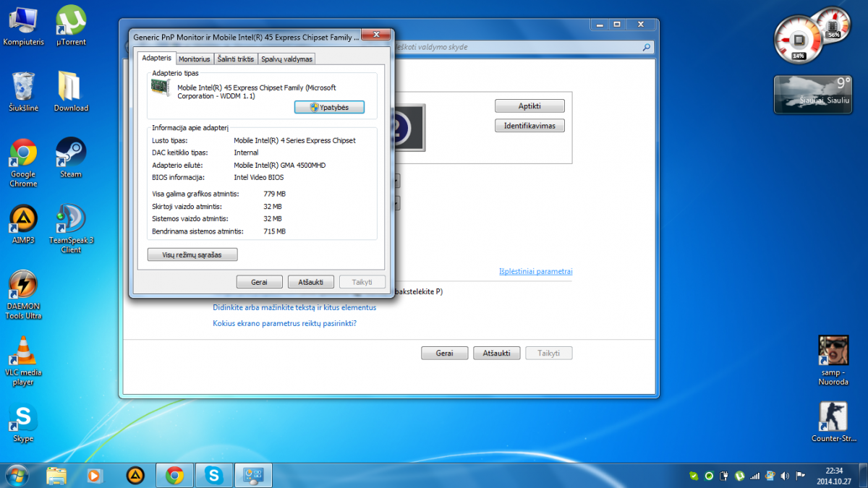Close the adapter properties dialog
Screen dimensions: 868x488
(x=375, y=34)
